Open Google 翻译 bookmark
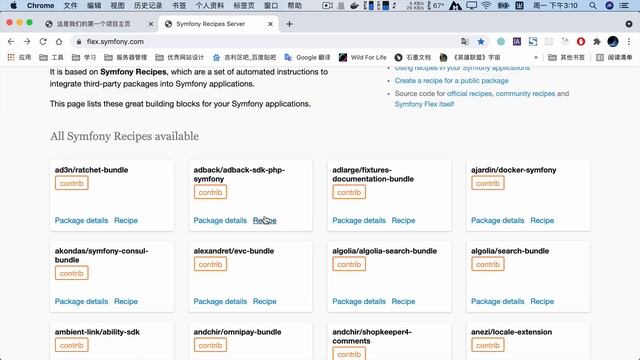The image size is (640, 360). [x=307, y=57]
